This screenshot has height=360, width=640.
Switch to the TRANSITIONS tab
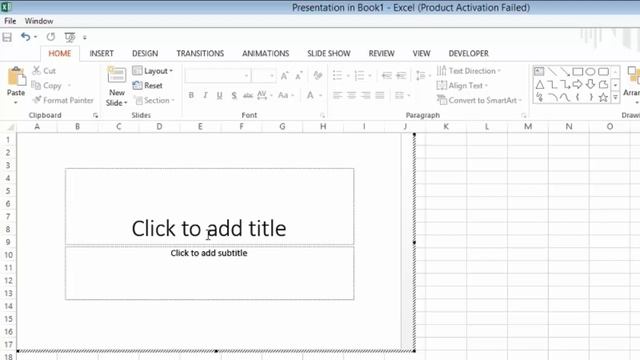click(200, 53)
